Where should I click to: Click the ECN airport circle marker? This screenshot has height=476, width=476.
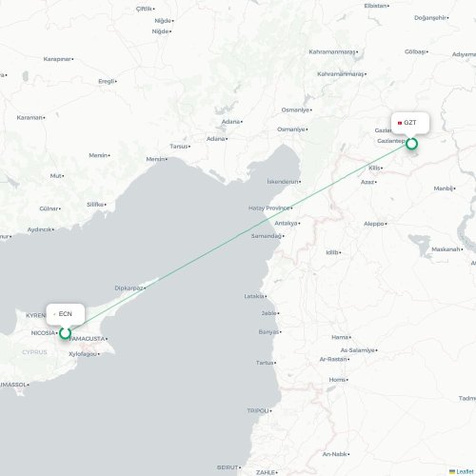[65, 333]
